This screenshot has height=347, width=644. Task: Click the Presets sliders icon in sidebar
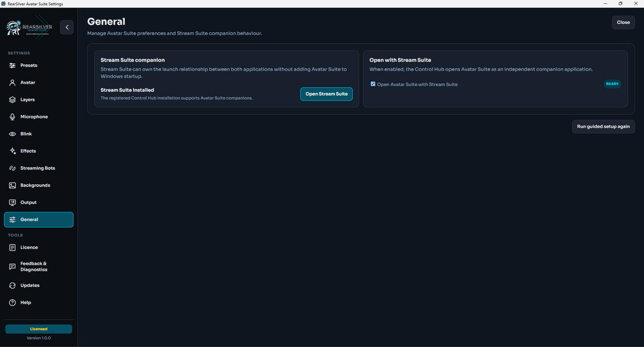13,66
